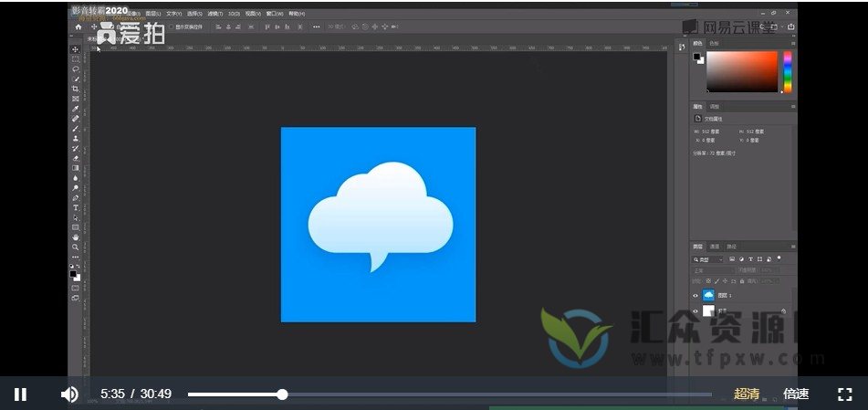This screenshot has width=868, height=410.
Task: Switch to the 通道 panel tab
Action: pyautogui.click(x=715, y=247)
